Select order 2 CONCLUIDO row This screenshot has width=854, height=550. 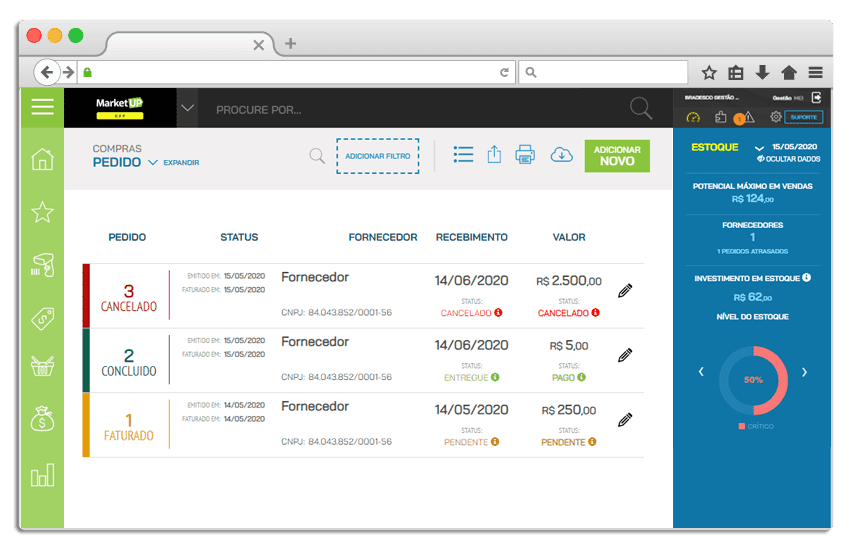click(363, 360)
